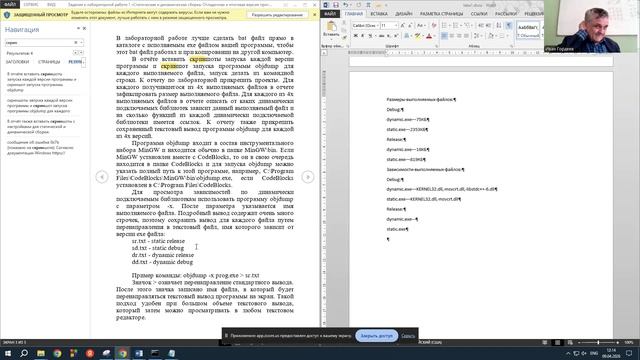This screenshot has height=360, width=640.
Task: Go to previous search result arrow
Action: [75, 53]
